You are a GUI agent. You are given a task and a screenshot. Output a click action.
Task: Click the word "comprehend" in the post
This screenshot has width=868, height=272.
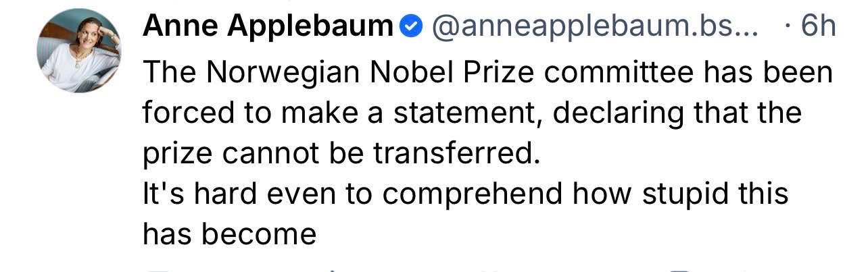[x=472, y=194]
